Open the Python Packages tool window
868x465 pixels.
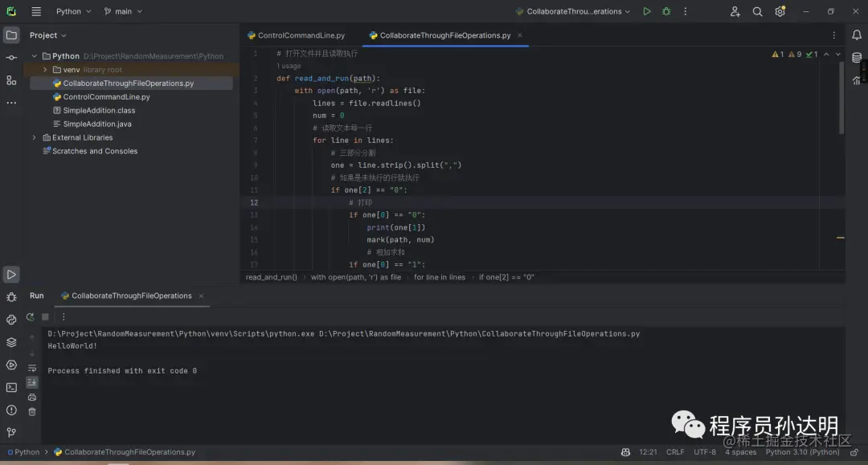[11, 342]
